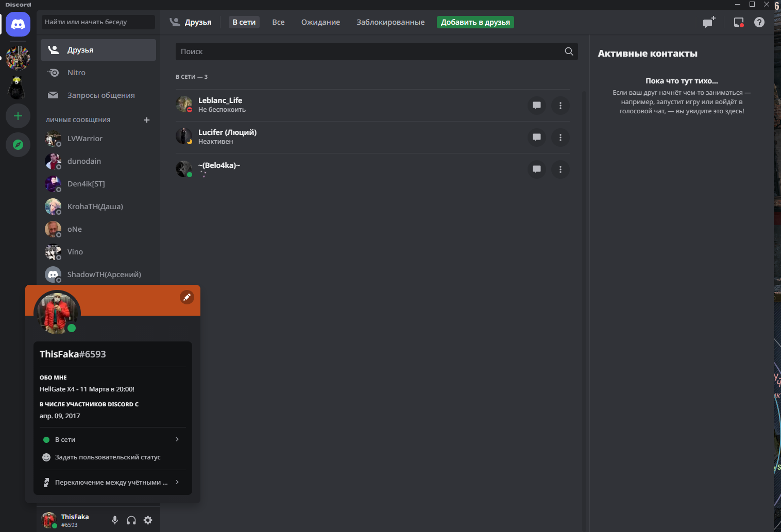Open the colorful collage server icon
Viewport: 781px width, 532px height.
tap(18, 58)
